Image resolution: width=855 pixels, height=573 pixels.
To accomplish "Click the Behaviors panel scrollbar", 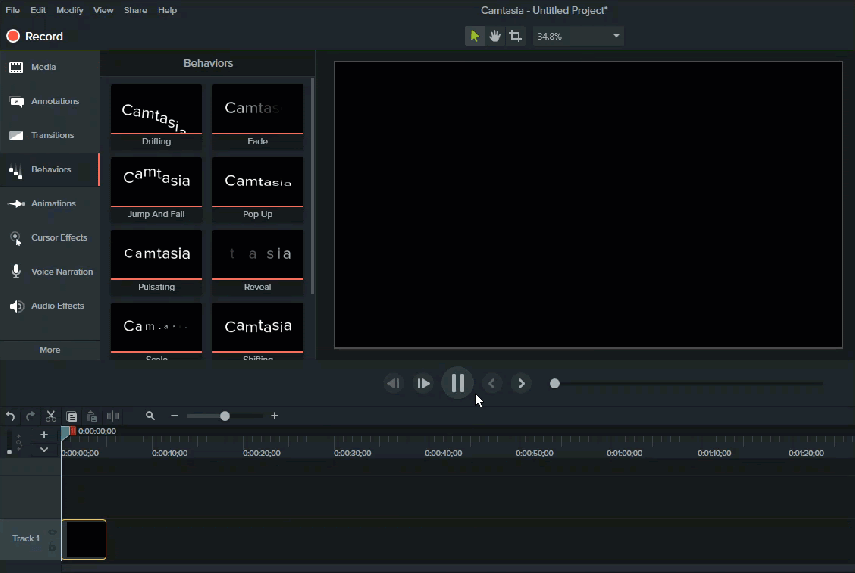I will pyautogui.click(x=312, y=185).
